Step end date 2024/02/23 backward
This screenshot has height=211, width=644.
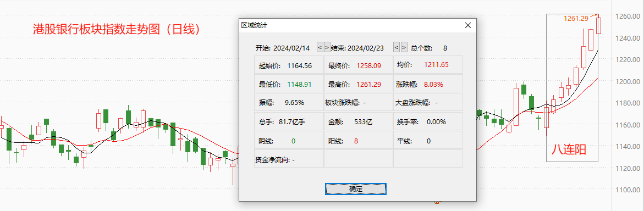click(397, 48)
